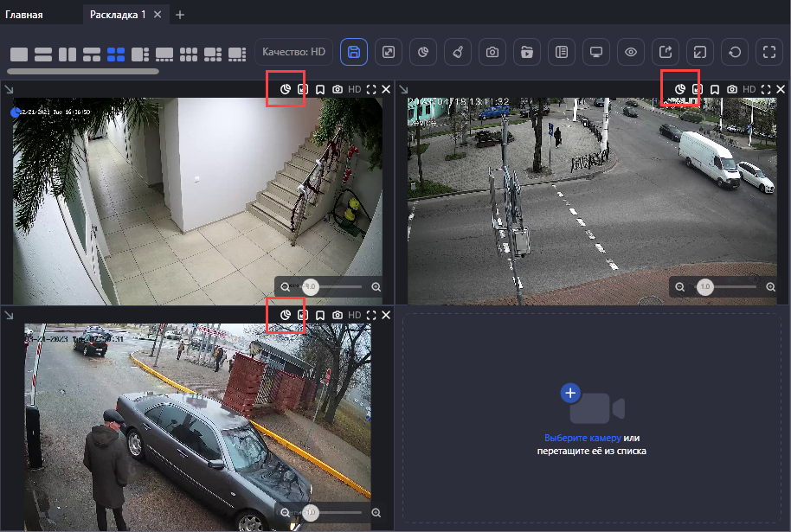Click the refresh icon in top toolbar
The height and width of the screenshot is (532, 791).
pyautogui.click(x=735, y=52)
